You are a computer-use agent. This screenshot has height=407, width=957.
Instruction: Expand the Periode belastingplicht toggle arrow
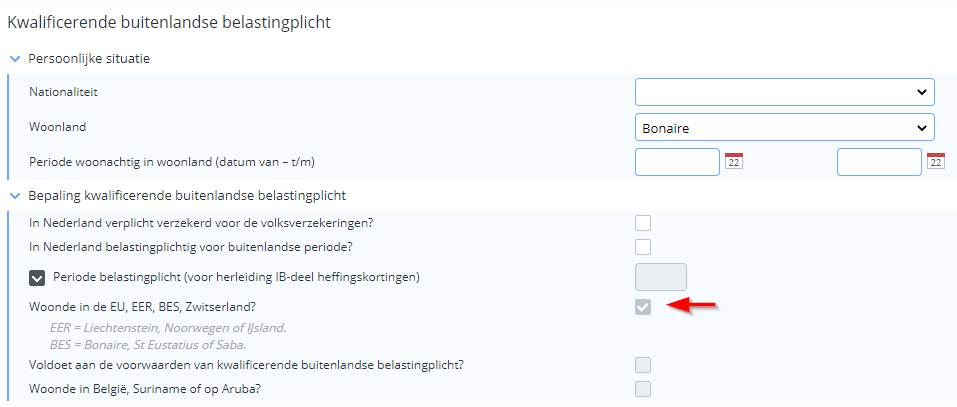37,278
